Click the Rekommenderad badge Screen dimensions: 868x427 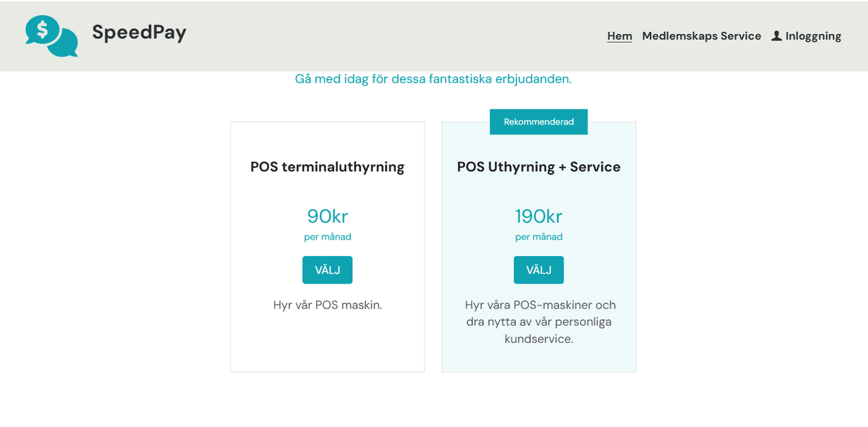click(538, 122)
